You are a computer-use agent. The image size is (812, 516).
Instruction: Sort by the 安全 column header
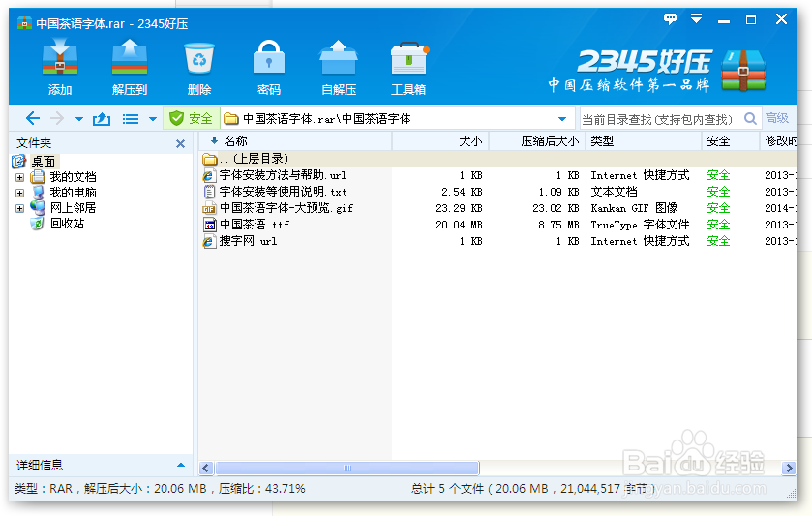[x=730, y=141]
